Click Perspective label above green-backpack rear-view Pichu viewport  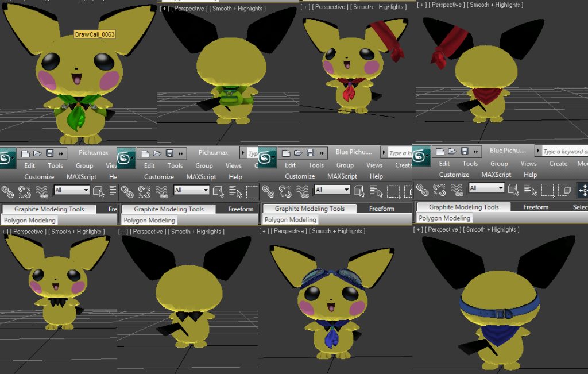point(189,8)
